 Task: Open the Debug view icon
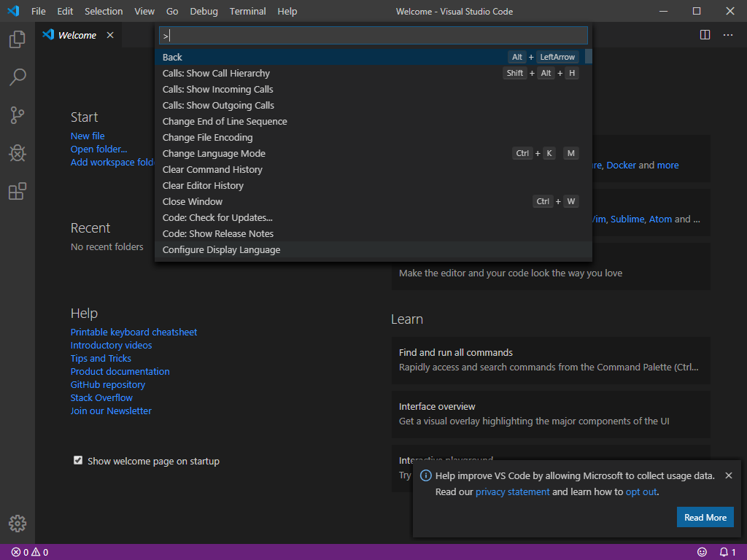point(18,153)
